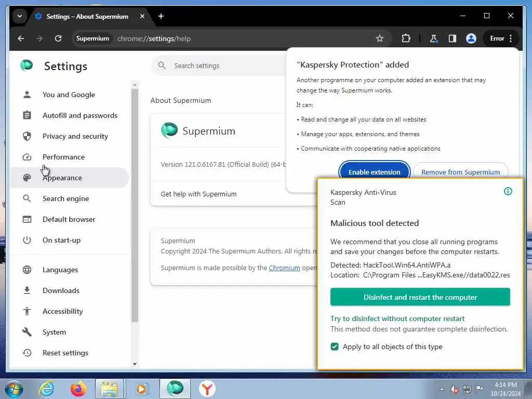Image resolution: width=532 pixels, height=399 pixels.
Task: Click Try to disinfect without computer restart
Action: pos(397,318)
